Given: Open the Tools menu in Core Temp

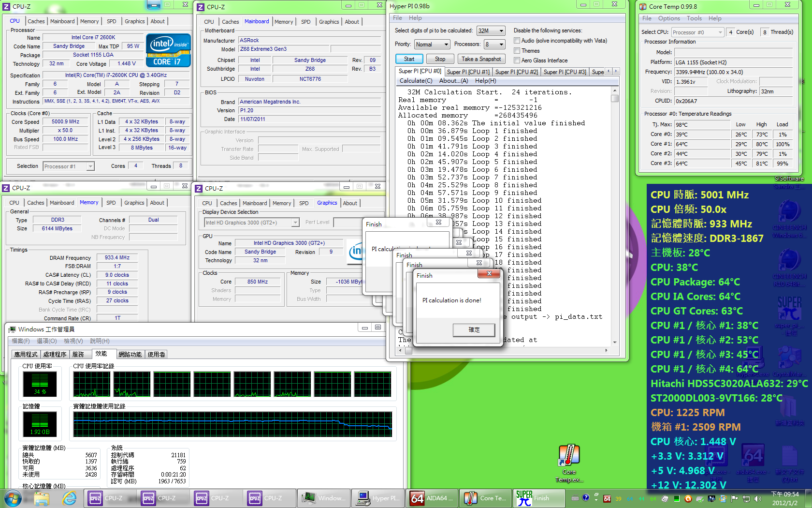Looking at the screenshot, I should (x=694, y=18).
